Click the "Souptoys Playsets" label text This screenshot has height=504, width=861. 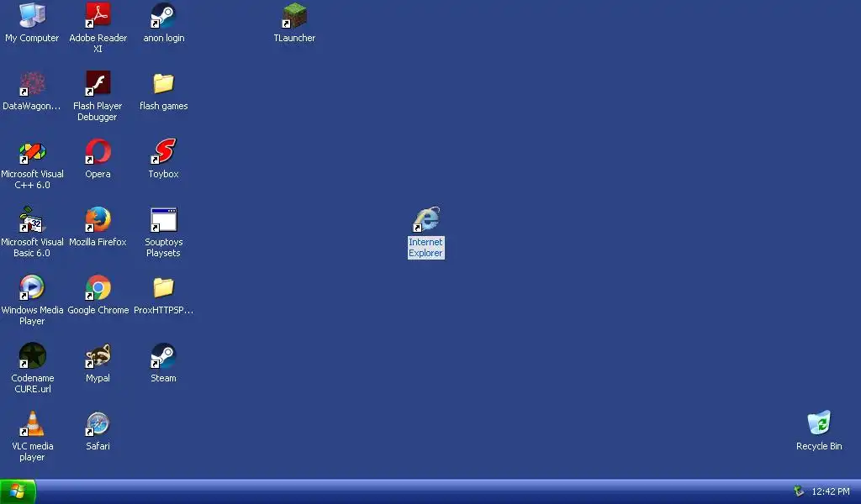pyautogui.click(x=164, y=247)
